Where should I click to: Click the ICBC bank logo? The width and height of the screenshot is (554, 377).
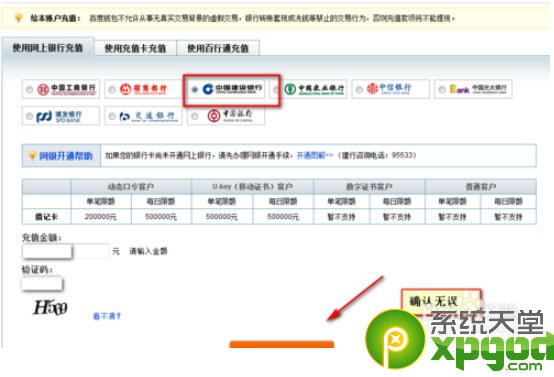pyautogui.click(x=66, y=89)
